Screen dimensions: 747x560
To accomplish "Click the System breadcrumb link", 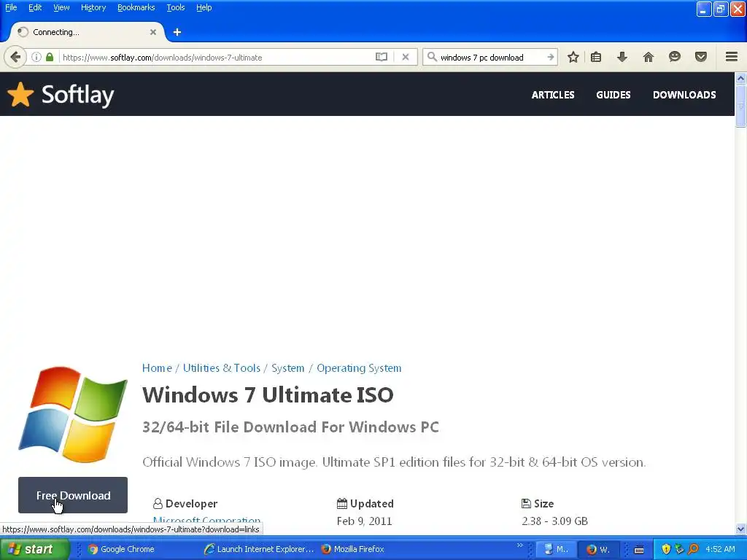I will (287, 368).
